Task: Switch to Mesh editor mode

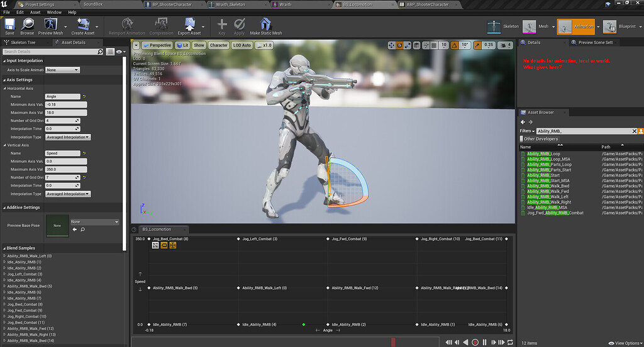Action: pos(536,26)
